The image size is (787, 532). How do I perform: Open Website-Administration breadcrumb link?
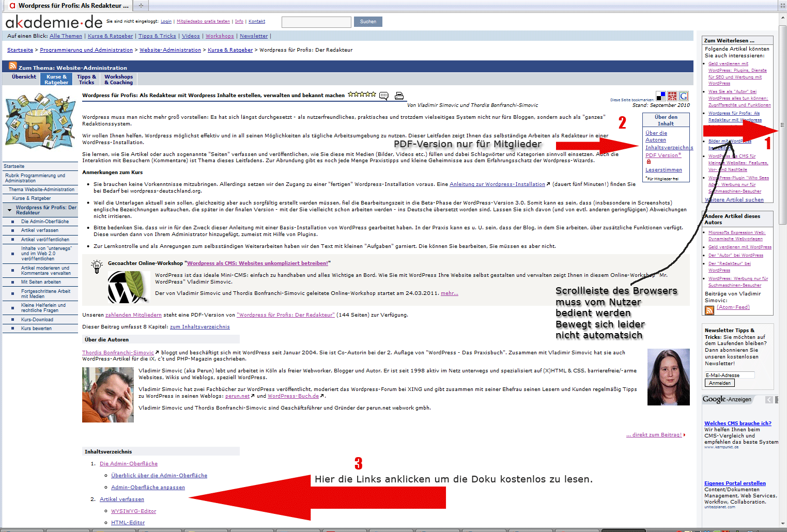170,50
